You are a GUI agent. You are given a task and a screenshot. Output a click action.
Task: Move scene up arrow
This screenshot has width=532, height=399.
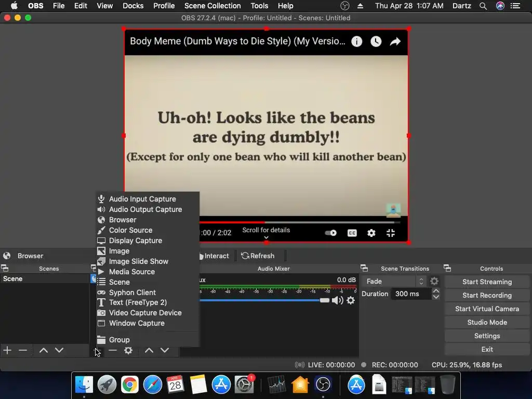point(44,350)
